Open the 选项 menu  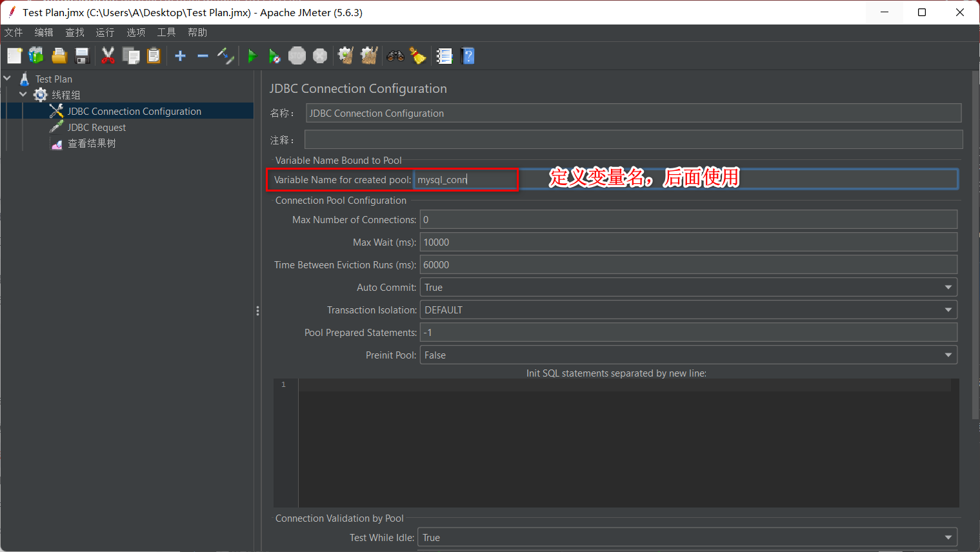136,32
